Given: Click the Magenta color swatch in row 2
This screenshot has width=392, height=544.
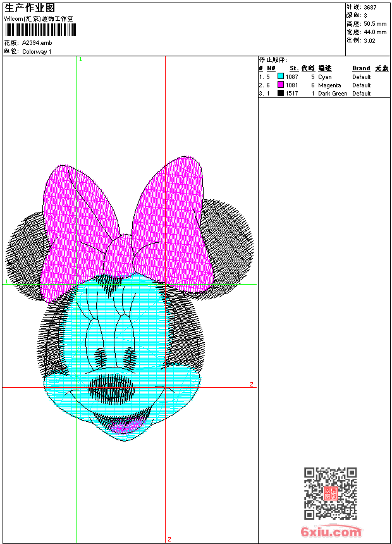Looking at the screenshot, I should coord(281,85).
